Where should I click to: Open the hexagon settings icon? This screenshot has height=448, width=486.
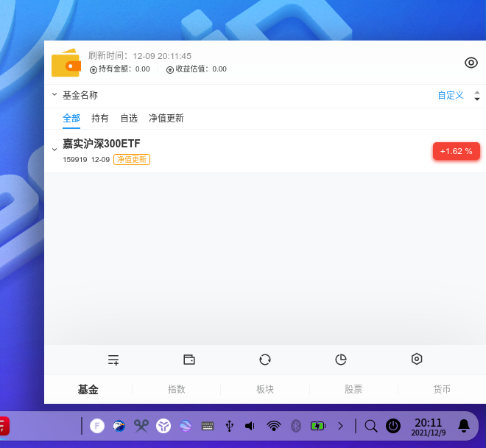click(x=417, y=359)
